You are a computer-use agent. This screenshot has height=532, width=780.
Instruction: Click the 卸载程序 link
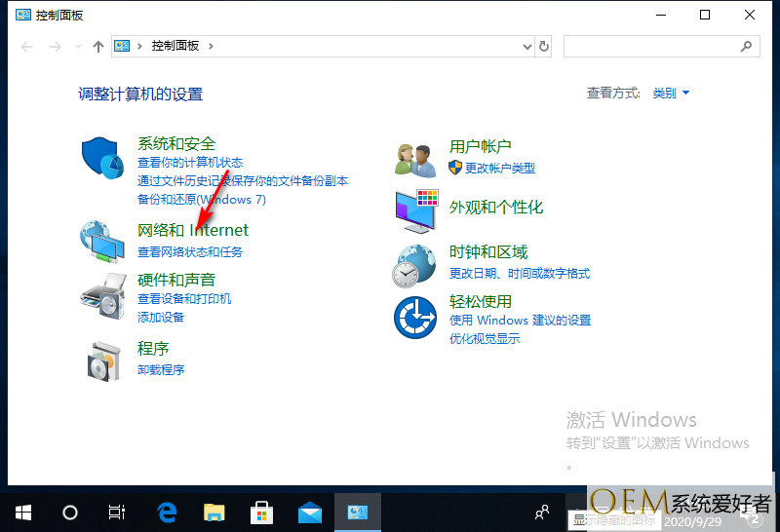tap(161, 370)
